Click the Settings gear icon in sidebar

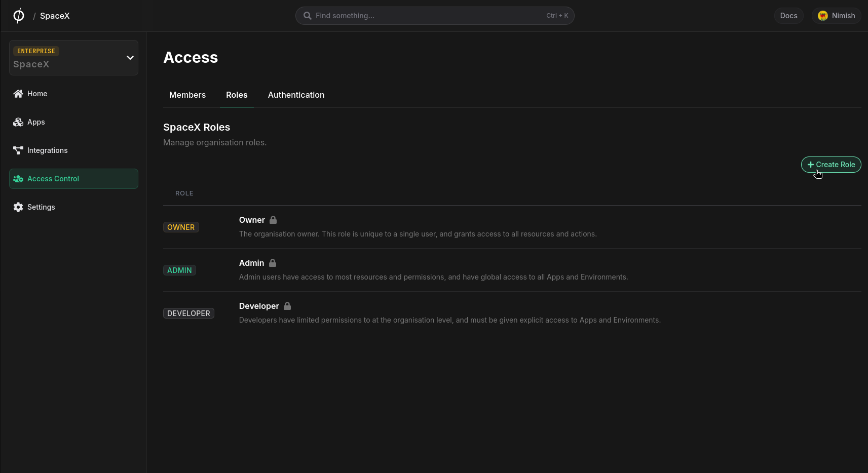18,207
